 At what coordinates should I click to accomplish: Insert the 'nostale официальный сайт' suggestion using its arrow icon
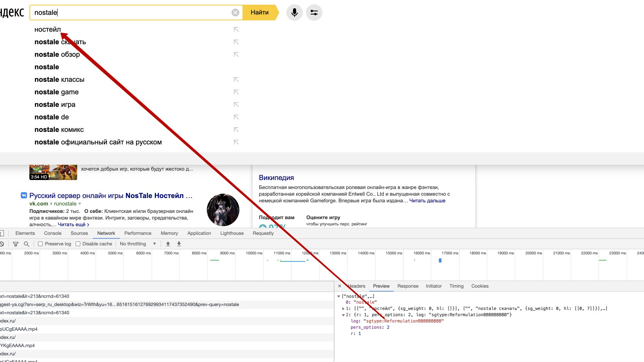(236, 142)
